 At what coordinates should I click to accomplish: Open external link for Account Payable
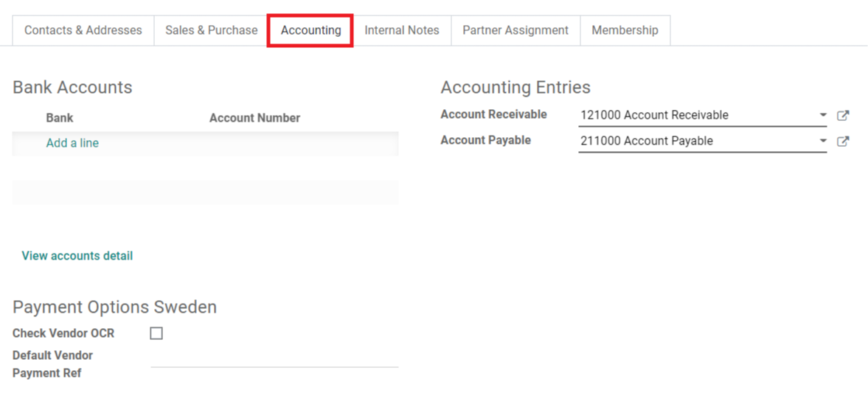click(x=843, y=142)
